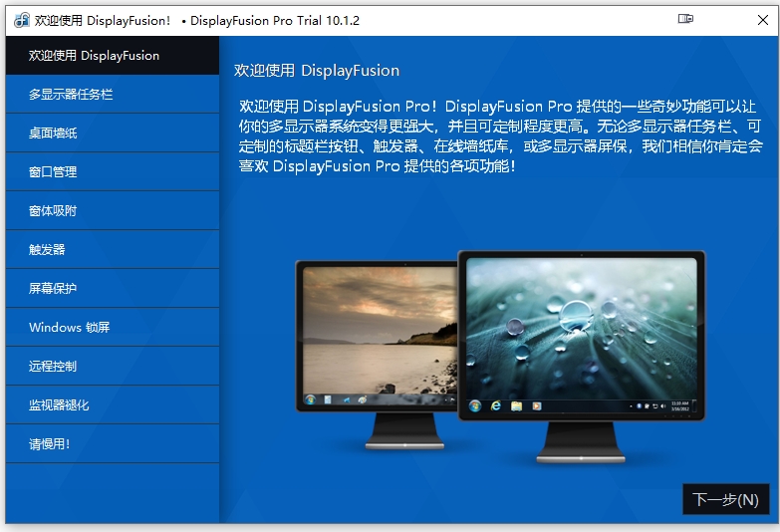The height and width of the screenshot is (532, 780).
Task: Open the 多显示器任务栏 section
Action: tap(112, 95)
